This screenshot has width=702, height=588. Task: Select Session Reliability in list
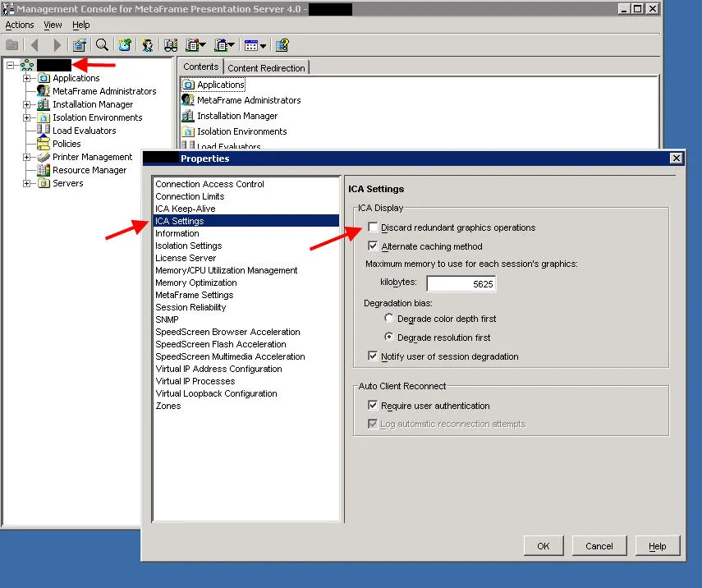(246, 307)
